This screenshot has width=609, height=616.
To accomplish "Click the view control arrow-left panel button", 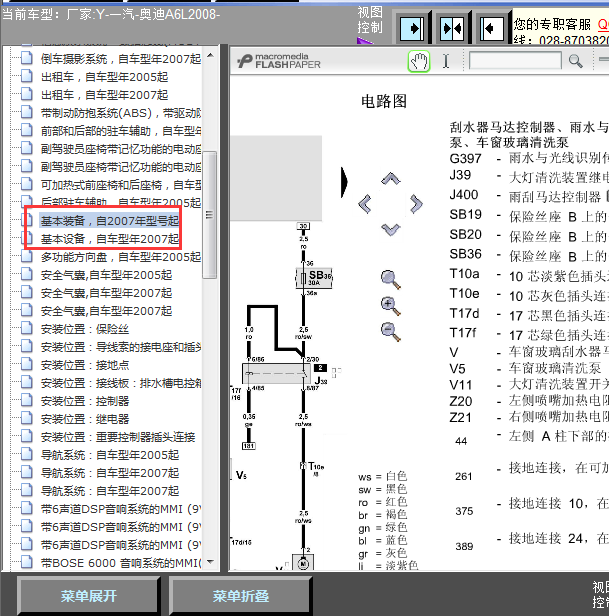I will [492, 28].
